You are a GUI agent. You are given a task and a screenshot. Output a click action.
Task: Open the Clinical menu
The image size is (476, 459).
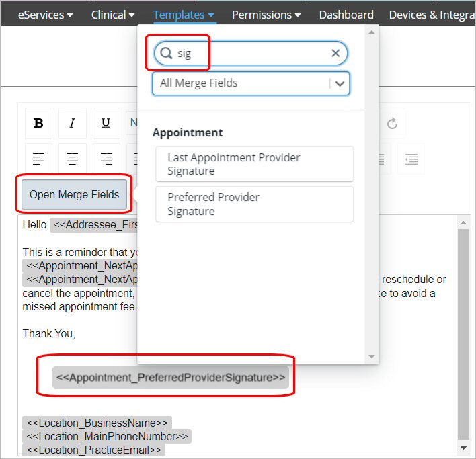click(x=113, y=15)
